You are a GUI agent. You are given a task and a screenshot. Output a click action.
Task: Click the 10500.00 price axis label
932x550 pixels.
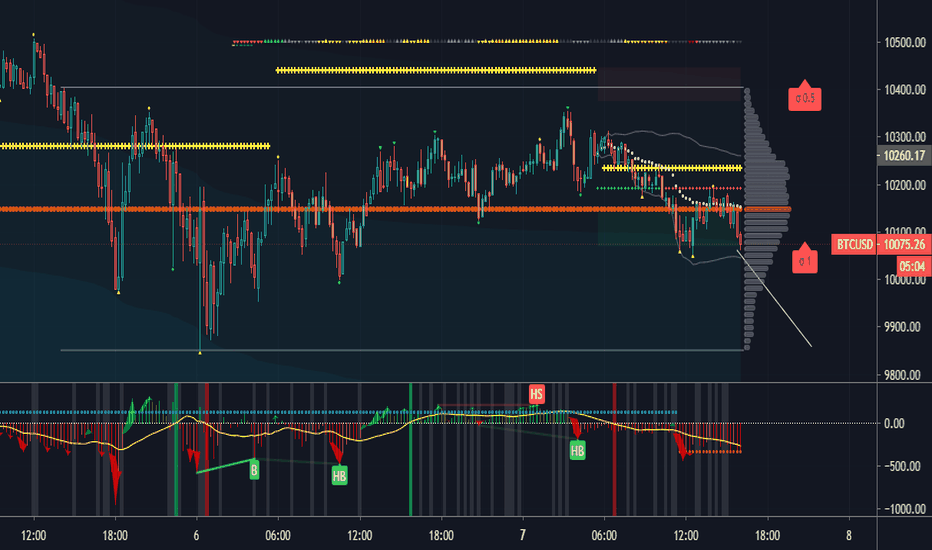pyautogui.click(x=905, y=42)
